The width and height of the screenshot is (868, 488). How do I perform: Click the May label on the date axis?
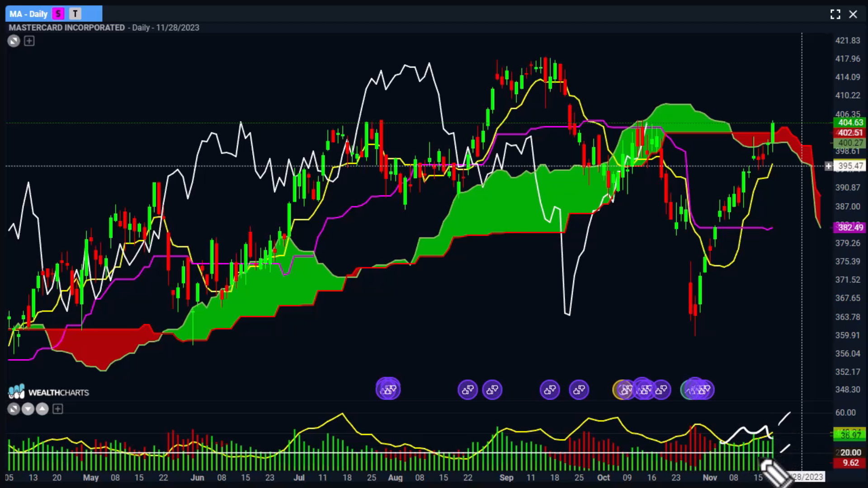[x=90, y=478]
